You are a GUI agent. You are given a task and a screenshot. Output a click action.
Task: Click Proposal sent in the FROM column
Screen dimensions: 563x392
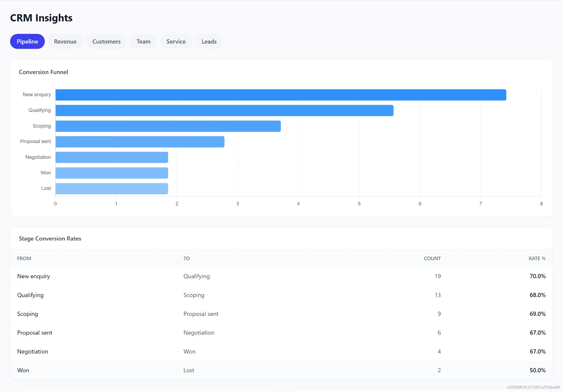click(34, 333)
